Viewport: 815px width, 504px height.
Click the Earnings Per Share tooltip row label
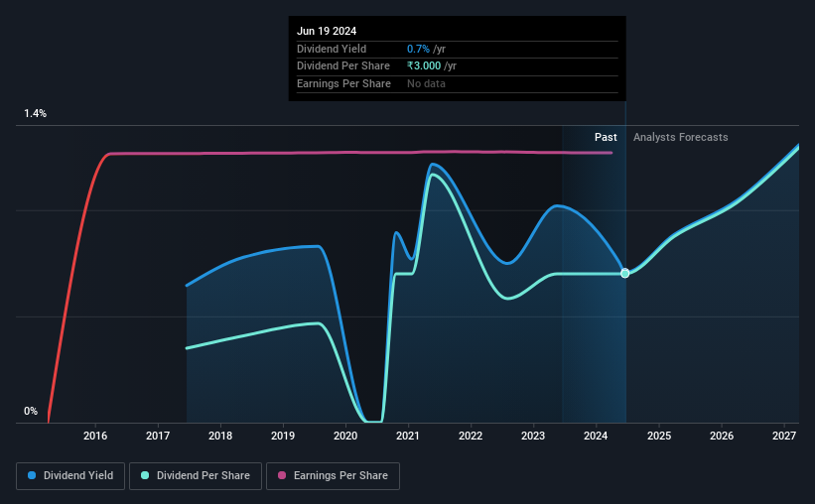pyautogui.click(x=343, y=83)
